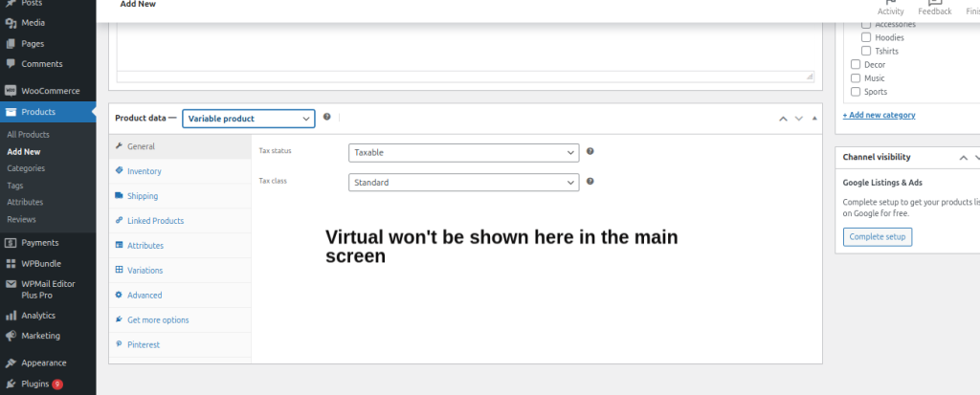Click the help icon next to Tax class

point(590,182)
